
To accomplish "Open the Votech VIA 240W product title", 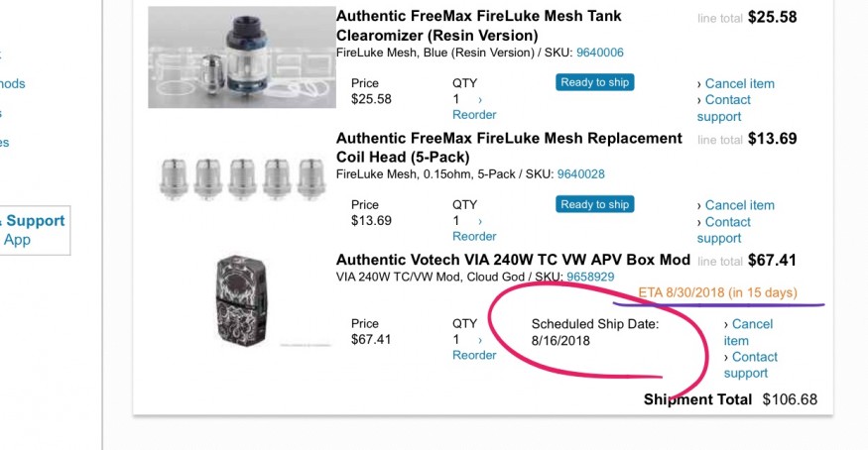I will click(x=513, y=261).
